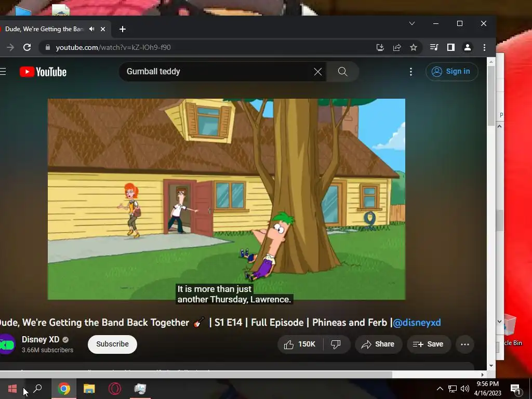This screenshot has width=532, height=399.
Task: Open Disney XD channel name
Action: (41, 339)
